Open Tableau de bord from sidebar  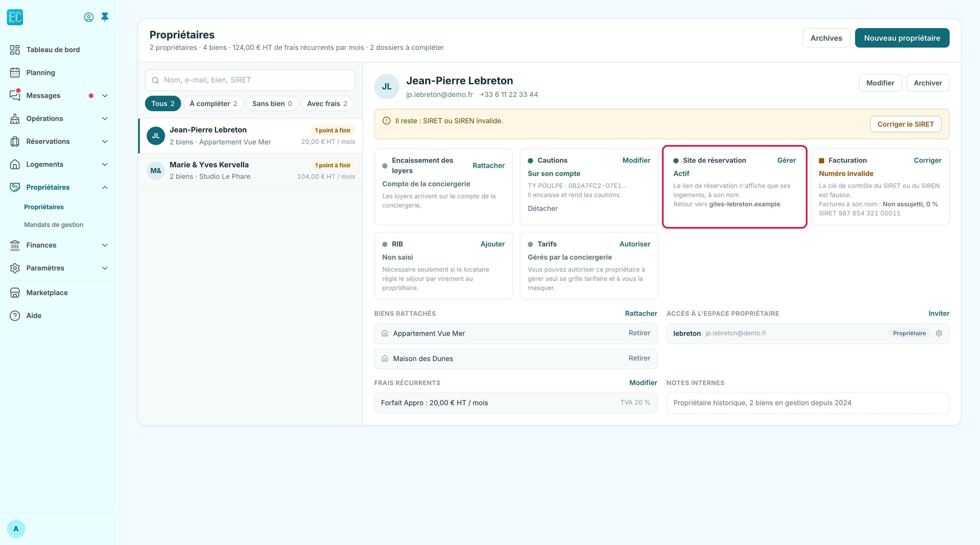coord(53,50)
